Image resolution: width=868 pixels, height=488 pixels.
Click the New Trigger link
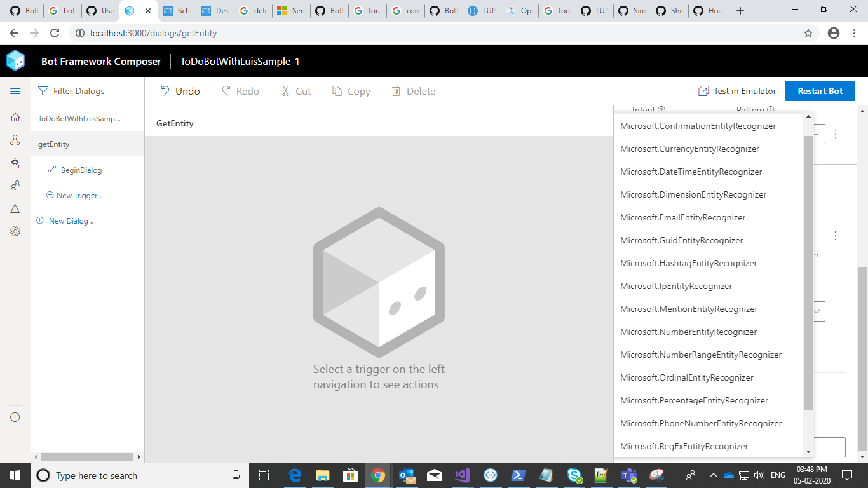(74, 195)
